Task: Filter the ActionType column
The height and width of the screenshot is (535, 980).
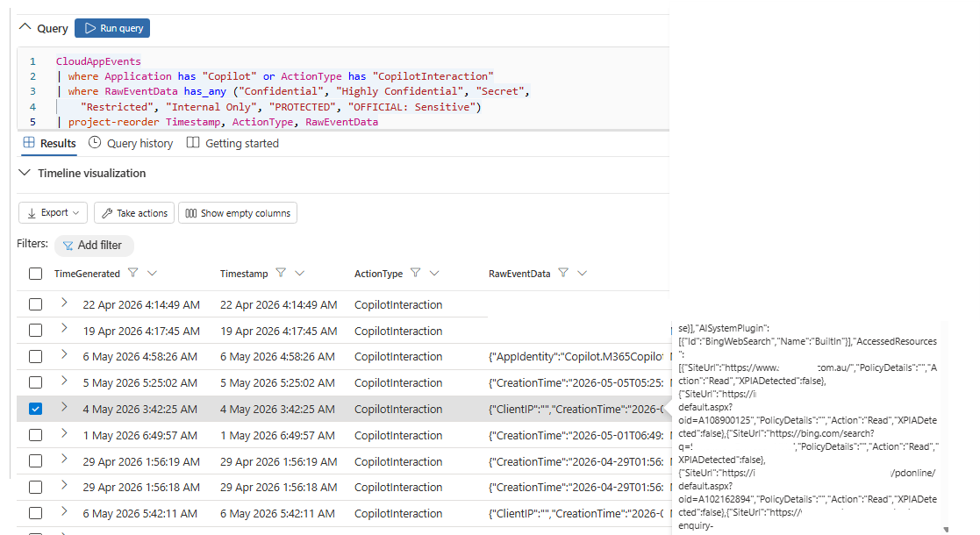Action: coord(416,273)
